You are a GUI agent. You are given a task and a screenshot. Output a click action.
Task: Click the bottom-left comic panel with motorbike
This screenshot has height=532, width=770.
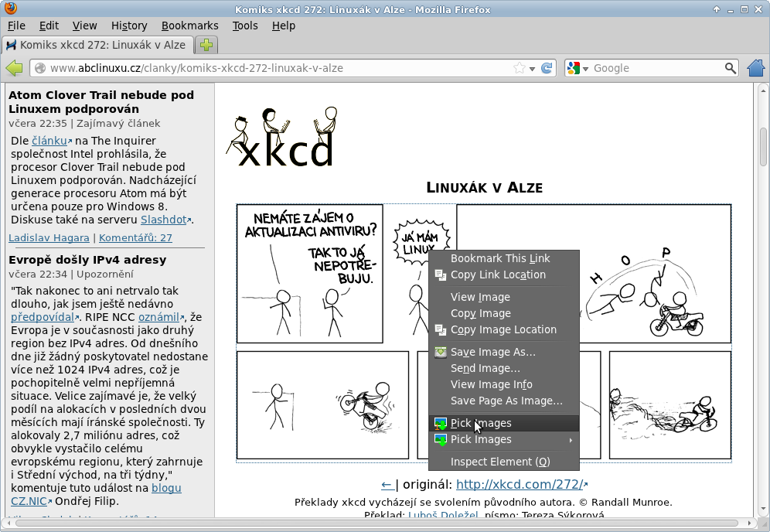pyautogui.click(x=322, y=405)
